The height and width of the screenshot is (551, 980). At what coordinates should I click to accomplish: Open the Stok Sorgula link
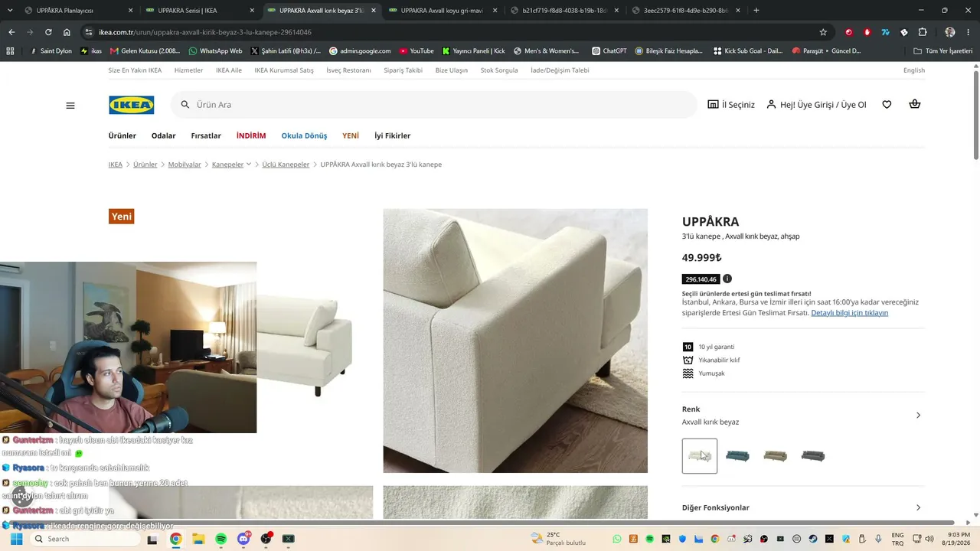coord(499,70)
